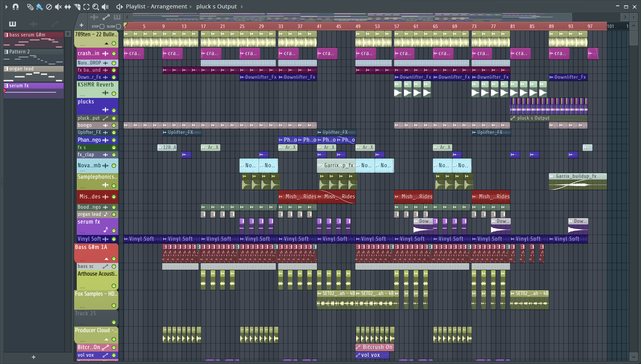Select the Paint brush tool
641x364 pixels.
39,7
